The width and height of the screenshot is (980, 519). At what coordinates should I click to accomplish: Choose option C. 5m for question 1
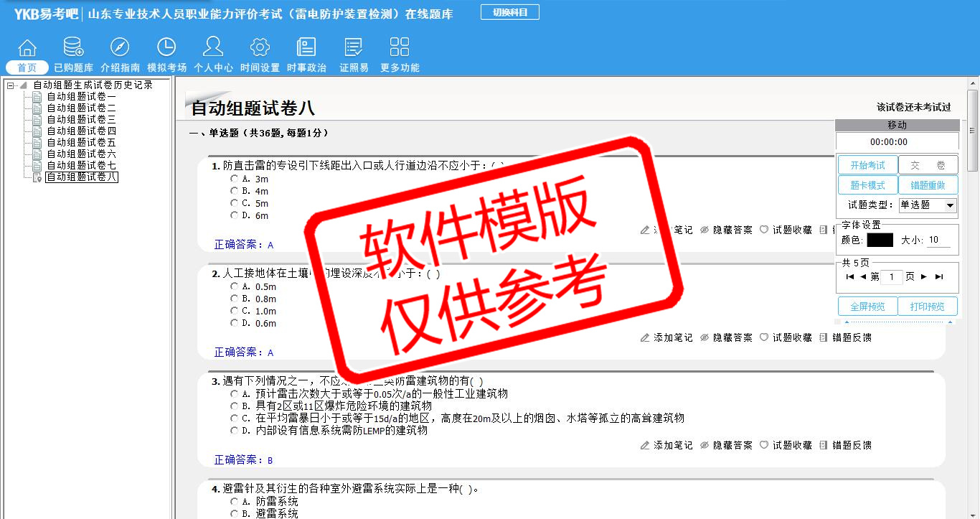pyautogui.click(x=234, y=203)
